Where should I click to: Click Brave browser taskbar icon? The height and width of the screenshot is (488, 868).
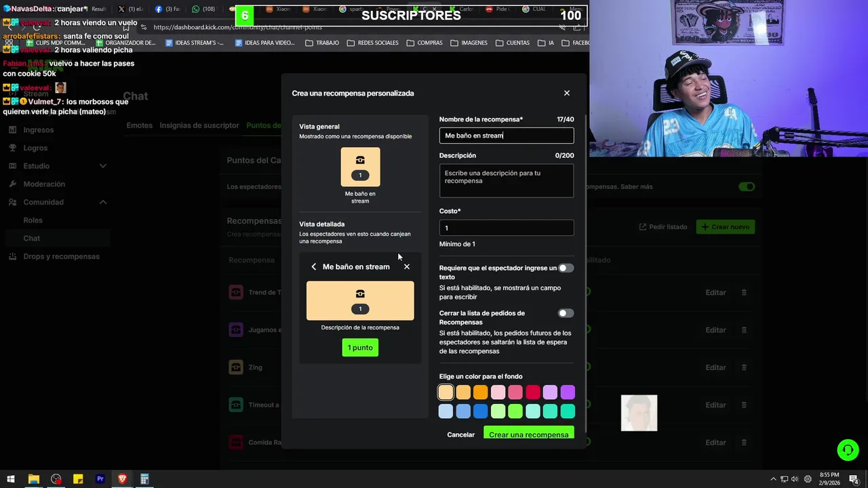pos(123,479)
